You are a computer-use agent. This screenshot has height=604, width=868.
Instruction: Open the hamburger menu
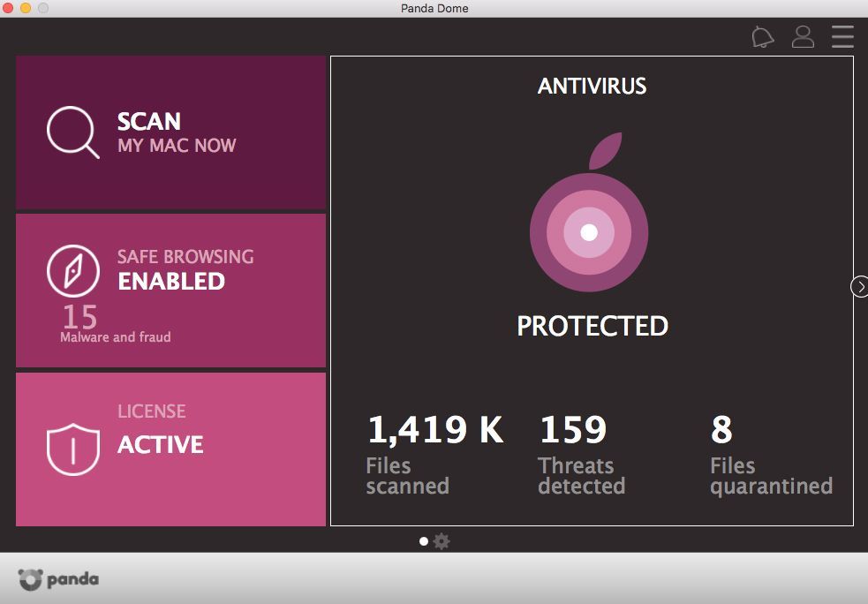[x=842, y=36]
